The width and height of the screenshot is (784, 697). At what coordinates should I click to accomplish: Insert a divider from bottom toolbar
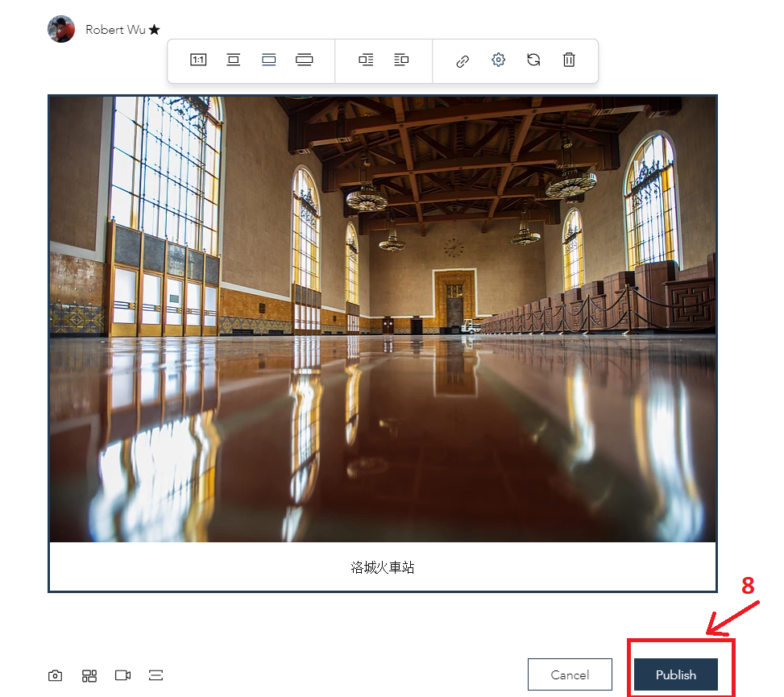point(156,675)
